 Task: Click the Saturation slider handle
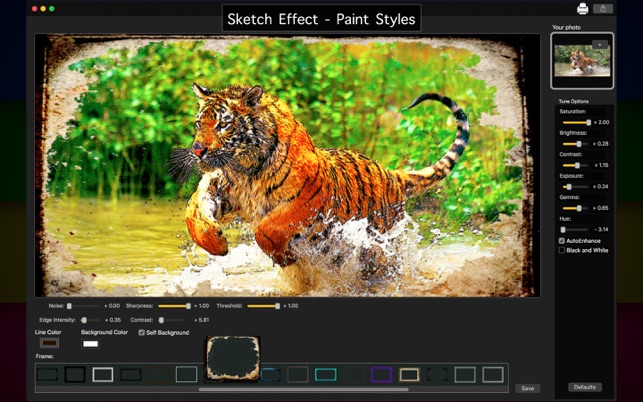[589, 122]
